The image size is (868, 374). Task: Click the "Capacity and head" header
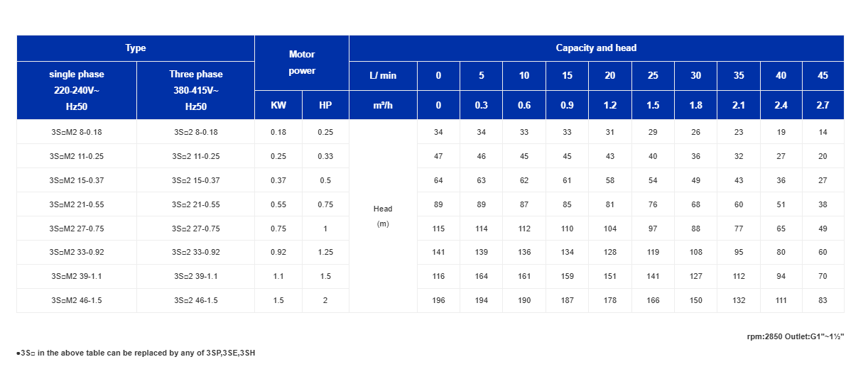pos(596,48)
